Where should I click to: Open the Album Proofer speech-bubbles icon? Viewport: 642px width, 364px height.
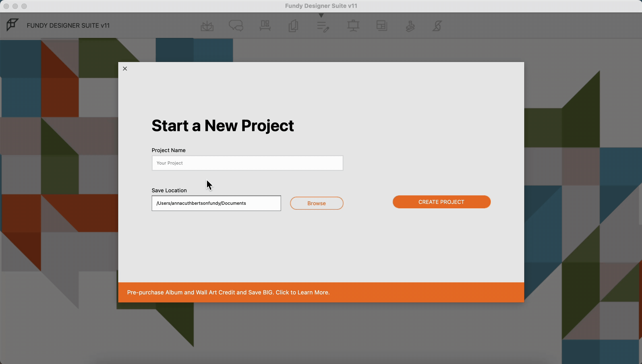pos(236,26)
